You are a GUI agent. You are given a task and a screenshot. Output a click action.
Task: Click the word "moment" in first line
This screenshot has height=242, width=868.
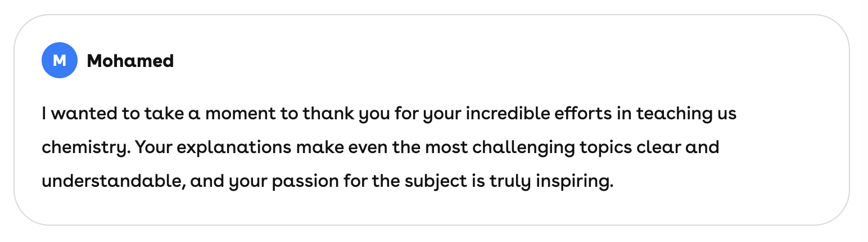click(x=239, y=114)
